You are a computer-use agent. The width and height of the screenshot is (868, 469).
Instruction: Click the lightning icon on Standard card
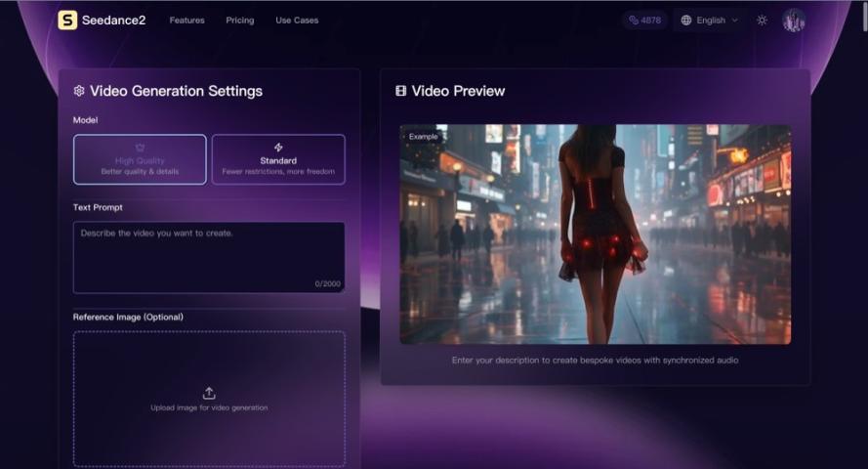point(278,148)
